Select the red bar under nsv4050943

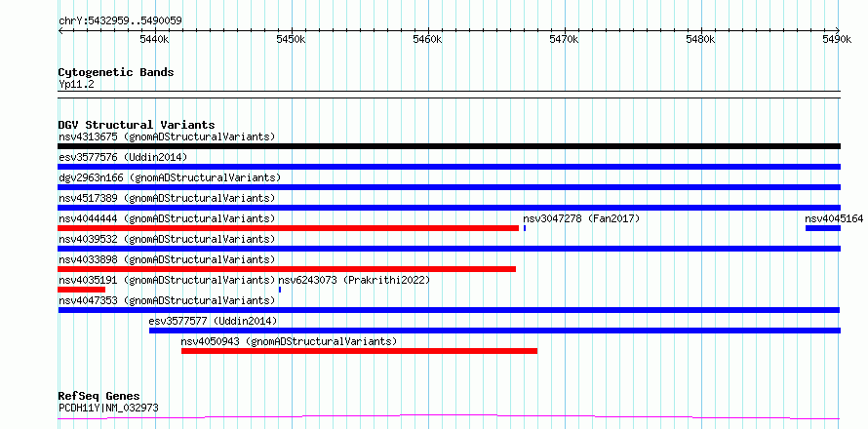coord(359,351)
